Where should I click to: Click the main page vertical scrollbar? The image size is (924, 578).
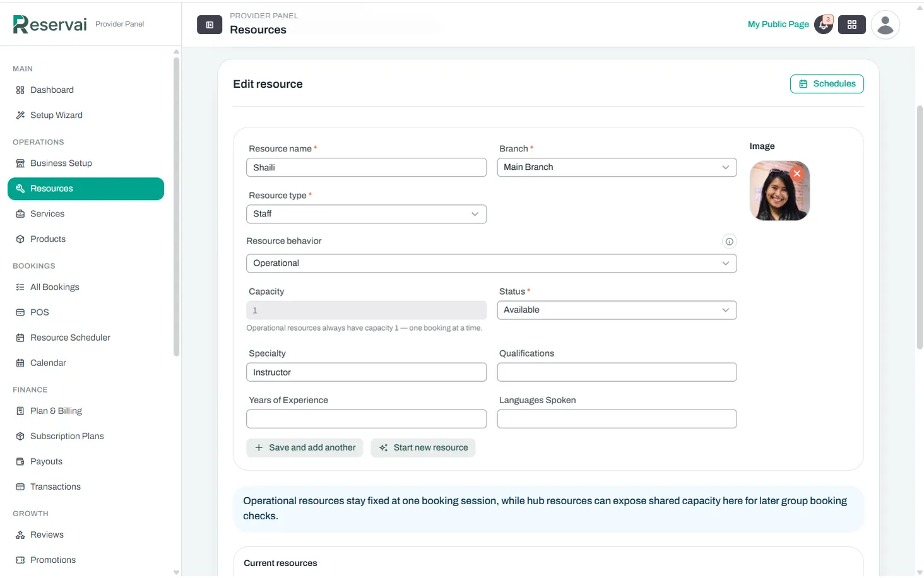pyautogui.click(x=920, y=227)
